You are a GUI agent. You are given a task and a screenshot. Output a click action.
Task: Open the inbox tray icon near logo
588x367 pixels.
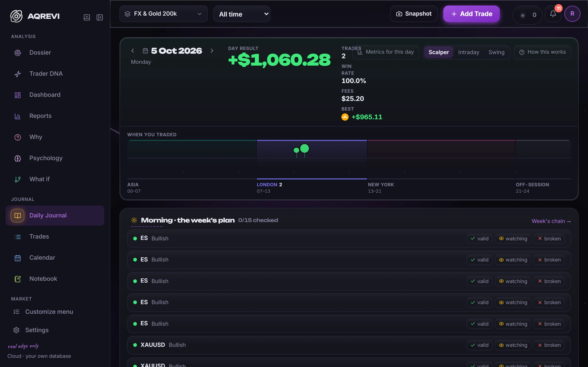tap(87, 17)
